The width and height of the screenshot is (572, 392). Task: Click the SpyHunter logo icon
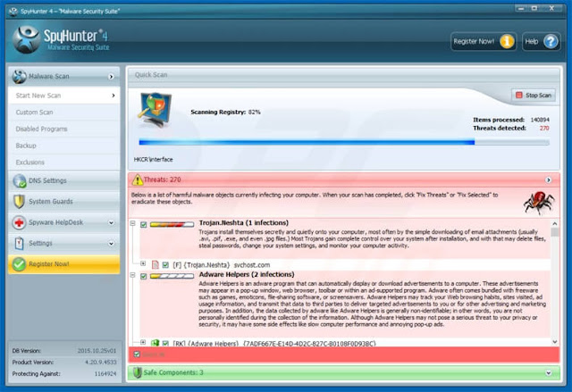[x=26, y=39]
